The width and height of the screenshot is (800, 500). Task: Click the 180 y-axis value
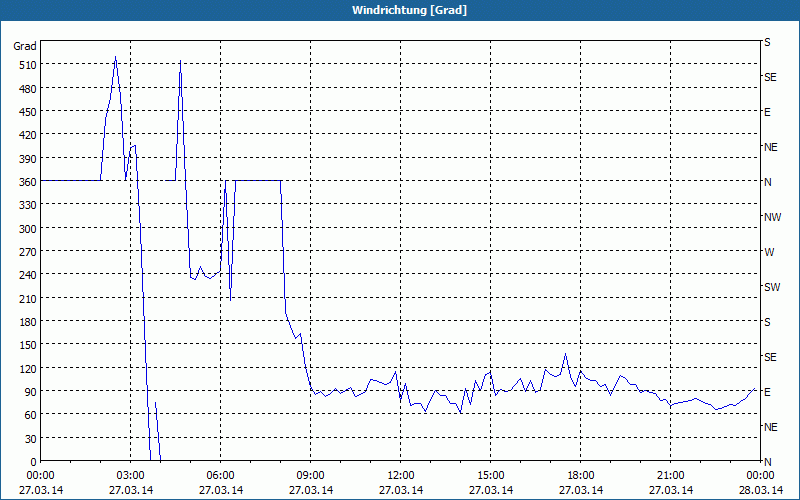27,322
